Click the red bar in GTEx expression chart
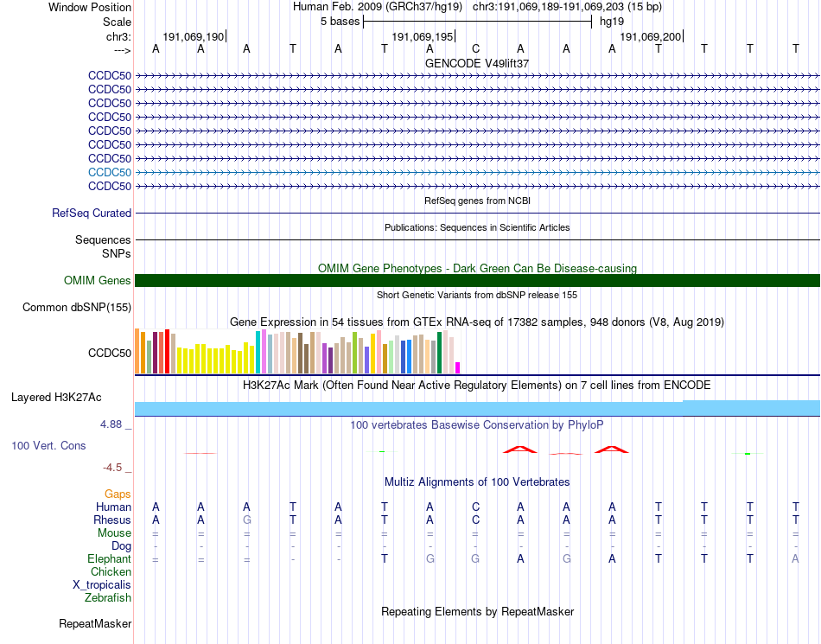 click(167, 351)
